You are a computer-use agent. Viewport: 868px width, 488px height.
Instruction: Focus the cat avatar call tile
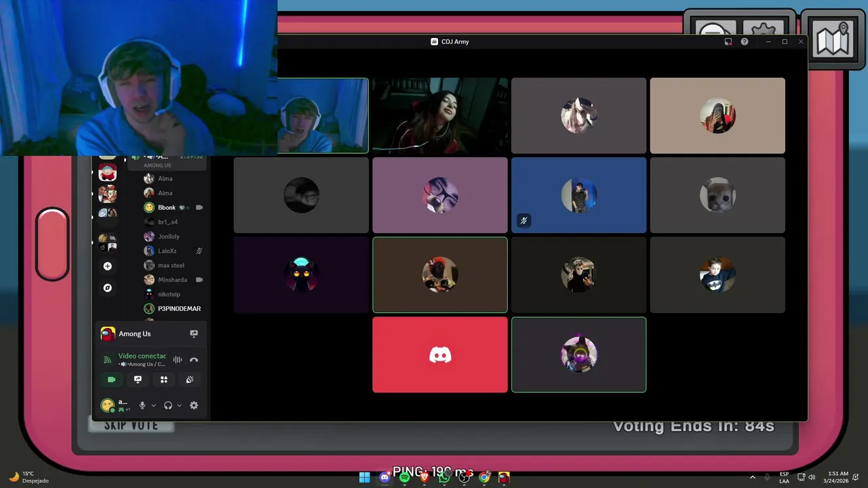coord(717,195)
